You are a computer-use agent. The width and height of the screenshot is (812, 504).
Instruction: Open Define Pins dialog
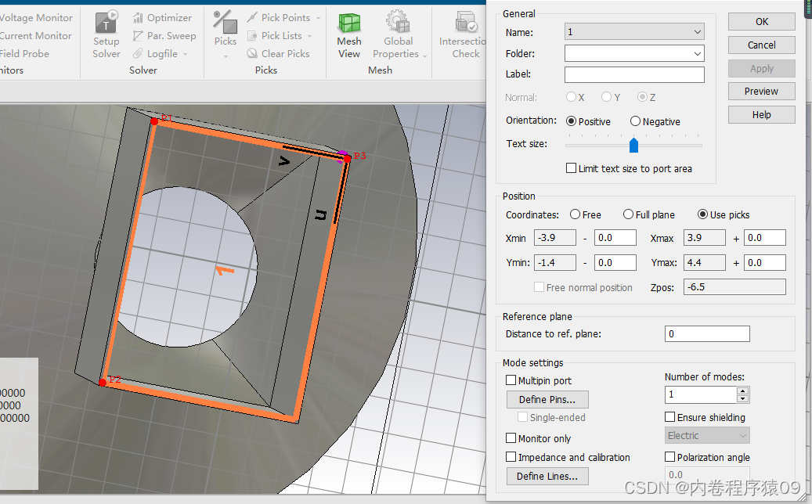pos(547,399)
